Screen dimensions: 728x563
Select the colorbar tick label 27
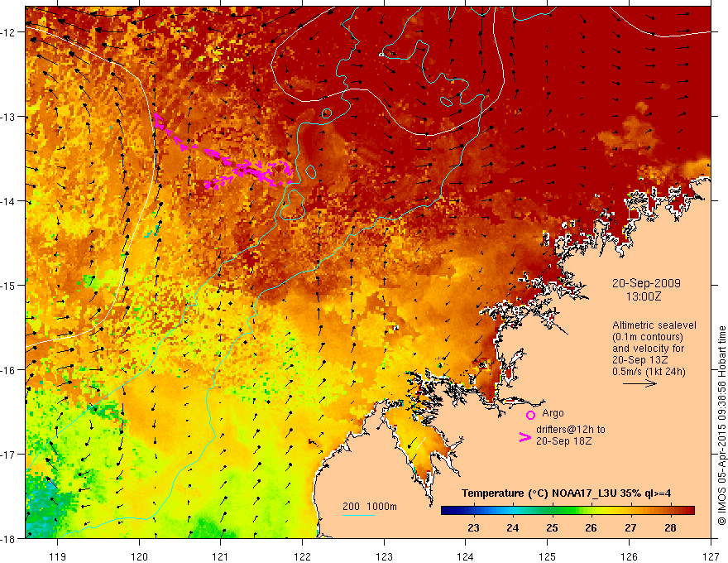[630, 527]
